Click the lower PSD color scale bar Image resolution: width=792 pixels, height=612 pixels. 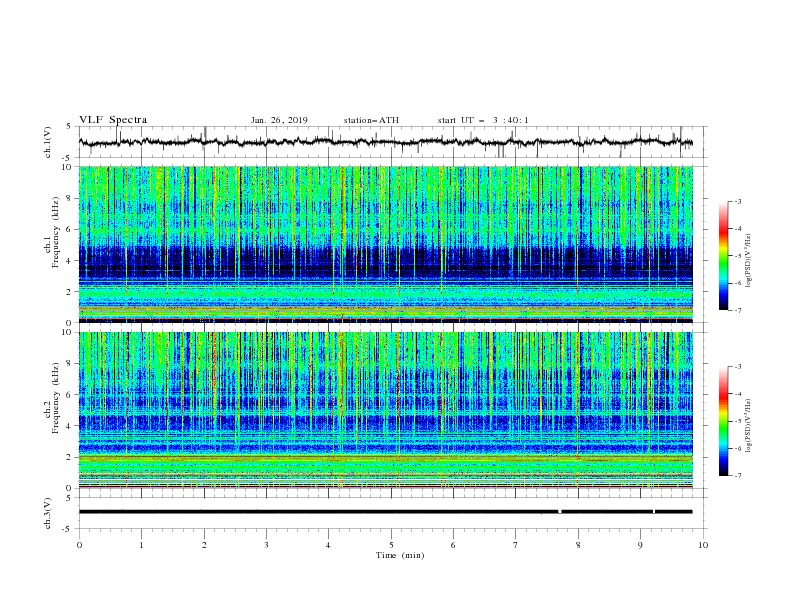[x=723, y=421]
